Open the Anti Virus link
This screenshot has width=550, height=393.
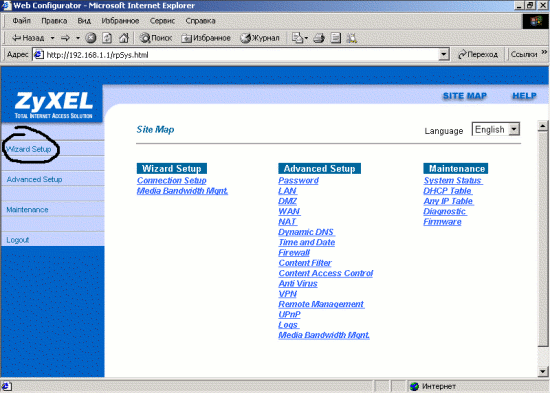[298, 284]
